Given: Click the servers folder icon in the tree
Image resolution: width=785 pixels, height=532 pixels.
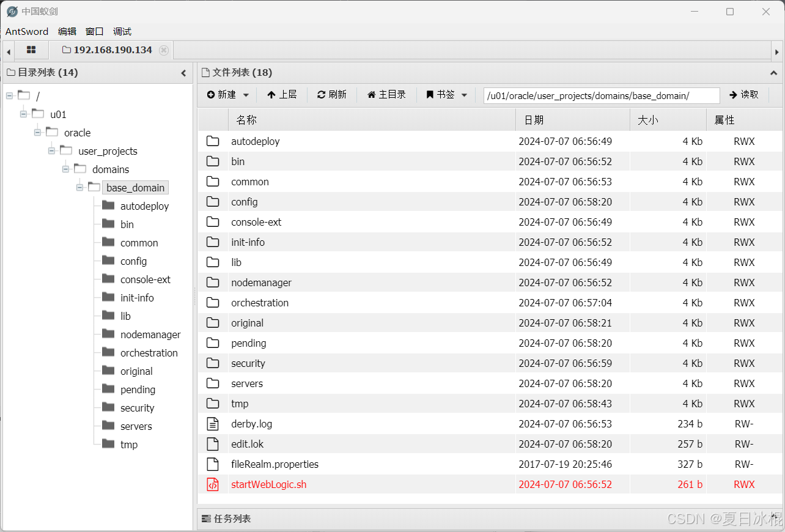Looking at the screenshot, I should (108, 426).
